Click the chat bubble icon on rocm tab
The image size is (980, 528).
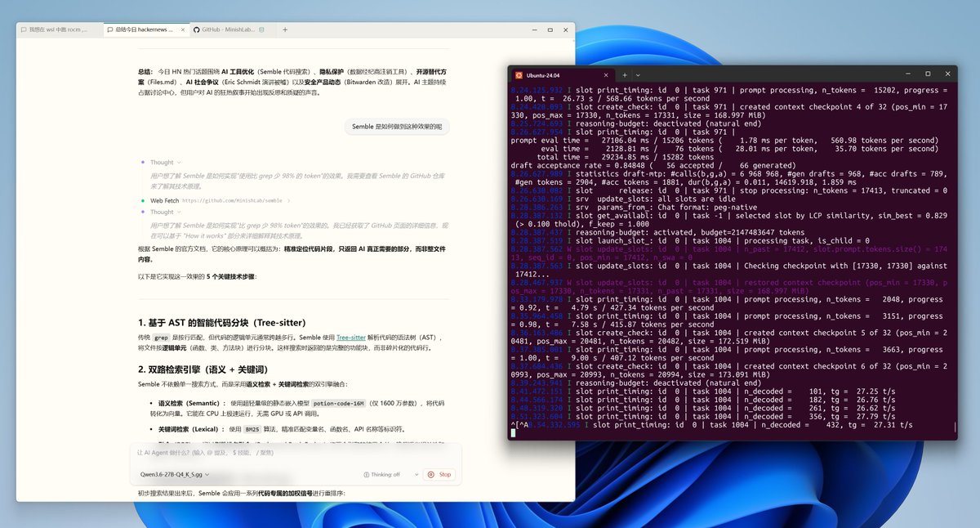pos(24,29)
